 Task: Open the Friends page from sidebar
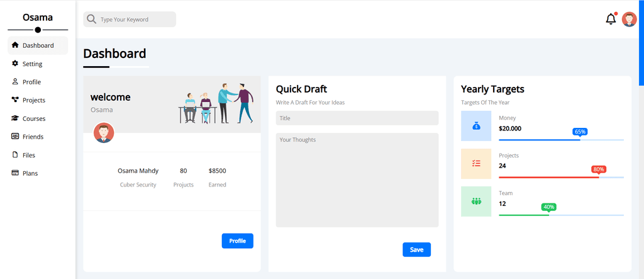[38, 137]
